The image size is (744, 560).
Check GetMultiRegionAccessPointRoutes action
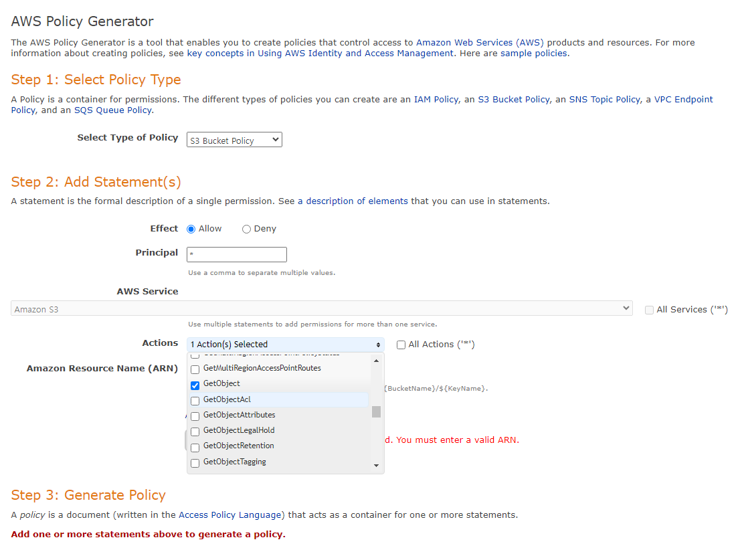click(195, 369)
